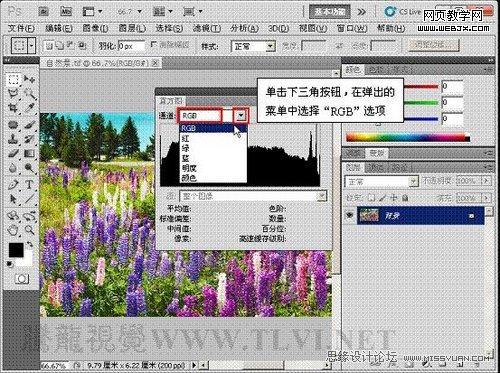Select the Eyedropper tool
Viewport: 500px width, 373px height.
pyautogui.click(x=29, y=108)
